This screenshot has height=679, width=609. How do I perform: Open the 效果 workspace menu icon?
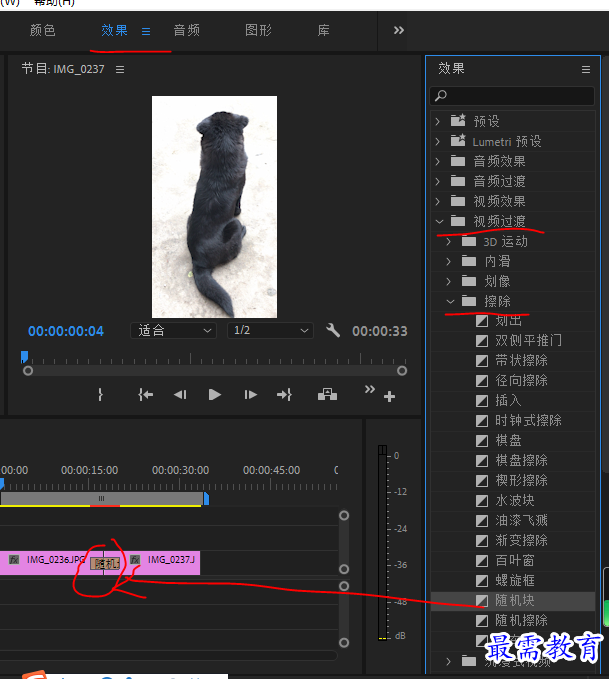click(x=146, y=31)
